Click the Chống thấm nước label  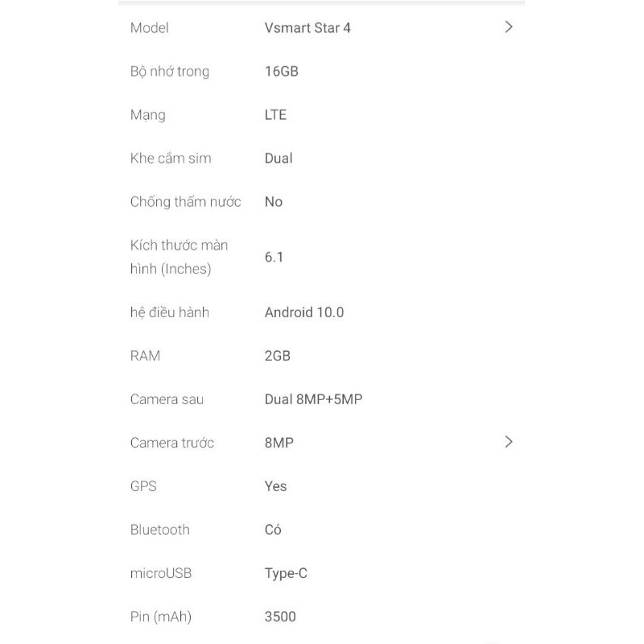coord(185,202)
